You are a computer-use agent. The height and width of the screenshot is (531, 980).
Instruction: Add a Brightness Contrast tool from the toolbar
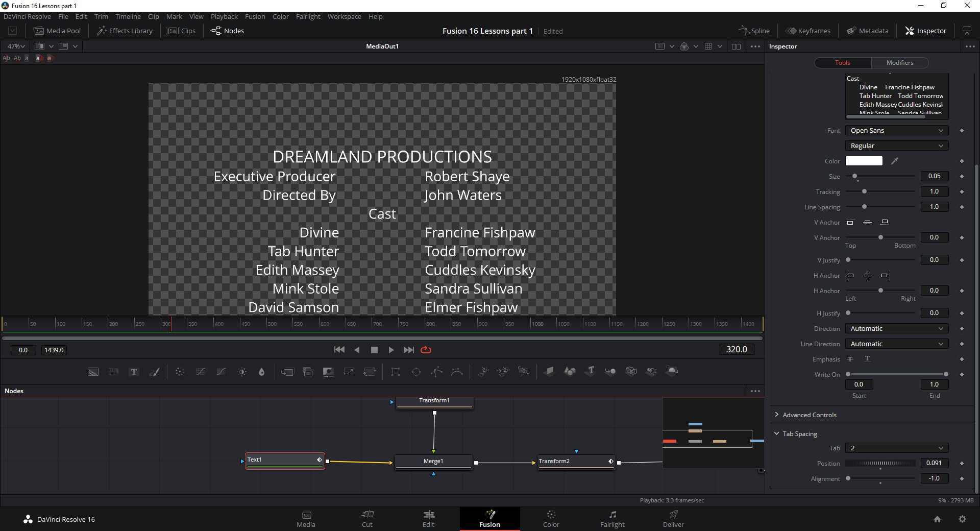coord(242,372)
